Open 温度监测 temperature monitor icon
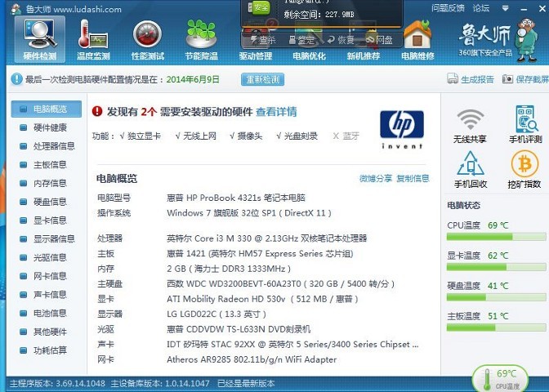 coord(93,39)
